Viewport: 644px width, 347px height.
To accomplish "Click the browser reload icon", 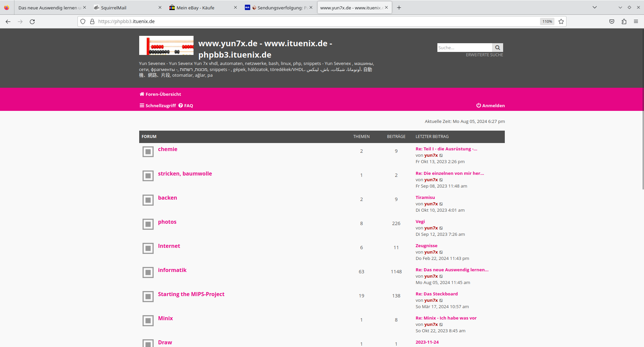I will tap(32, 22).
